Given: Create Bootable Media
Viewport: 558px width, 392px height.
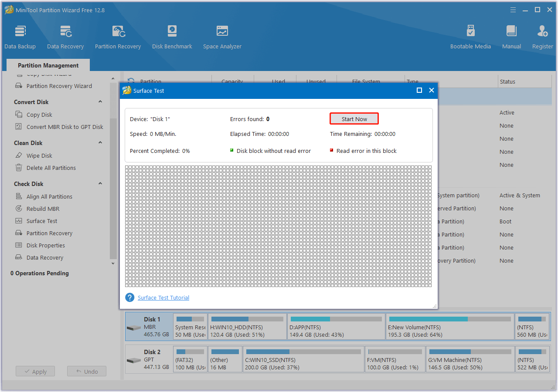Looking at the screenshot, I should [470, 37].
